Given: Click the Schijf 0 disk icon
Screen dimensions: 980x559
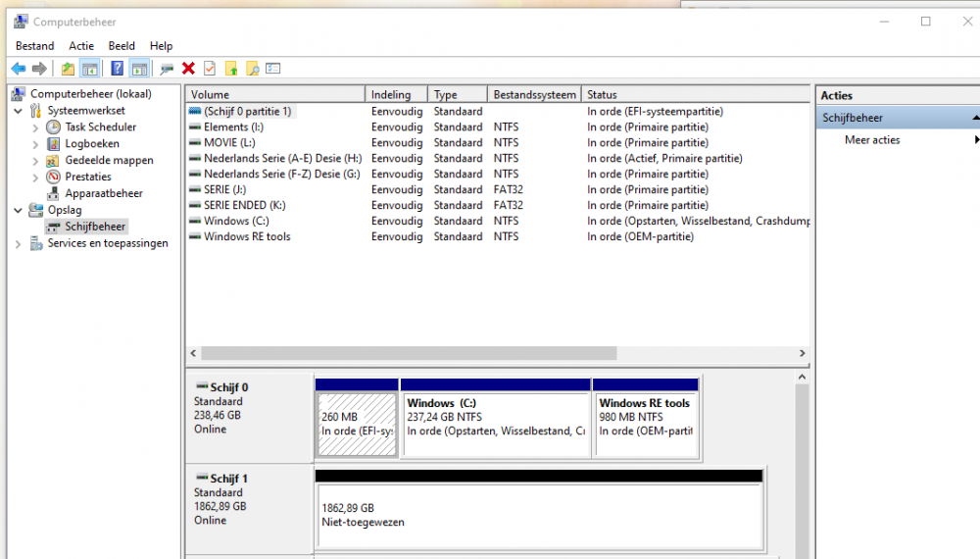Looking at the screenshot, I should click(201, 386).
